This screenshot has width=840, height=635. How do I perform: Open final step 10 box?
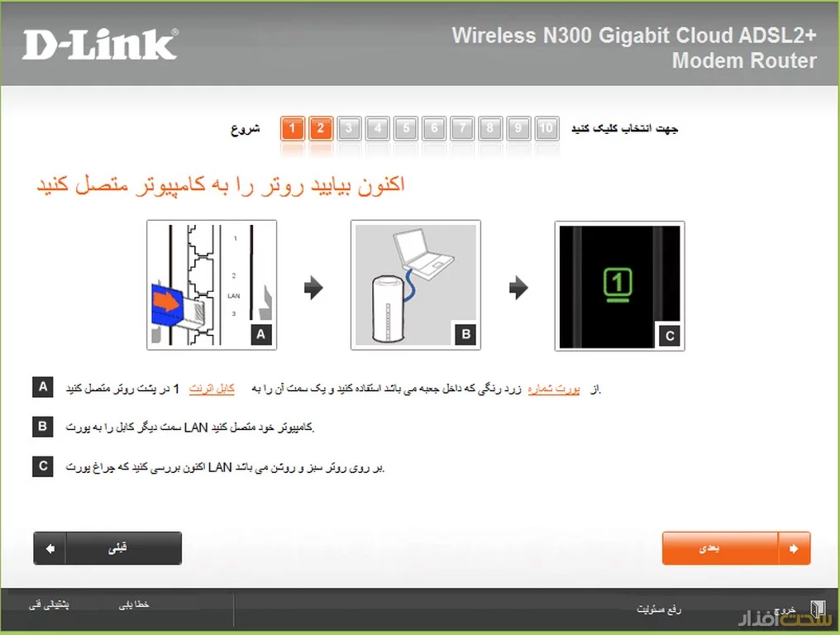[547, 128]
